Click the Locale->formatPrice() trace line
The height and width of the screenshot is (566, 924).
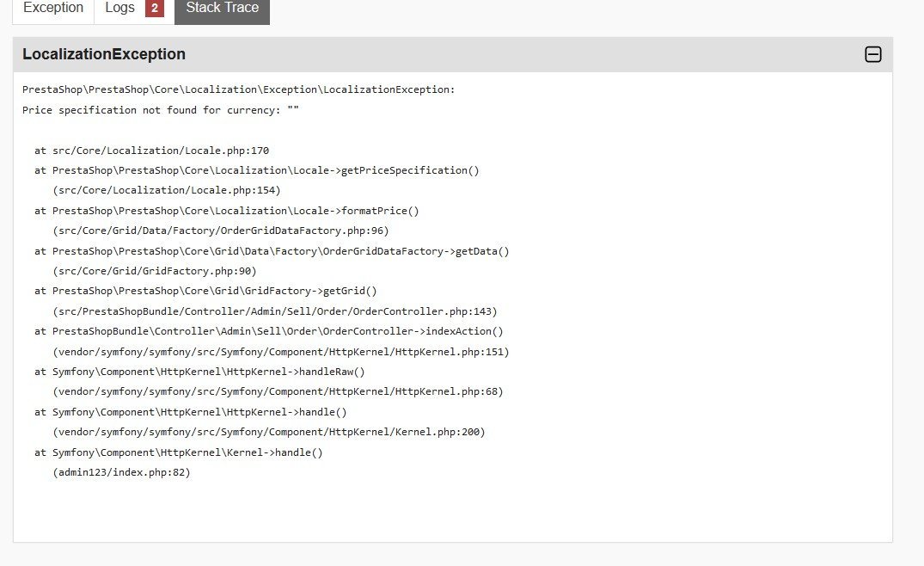(227, 211)
